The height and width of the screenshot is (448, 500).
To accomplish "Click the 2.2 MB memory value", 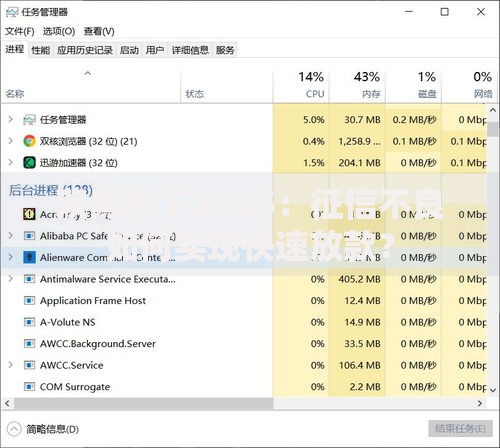I will coord(365,387).
